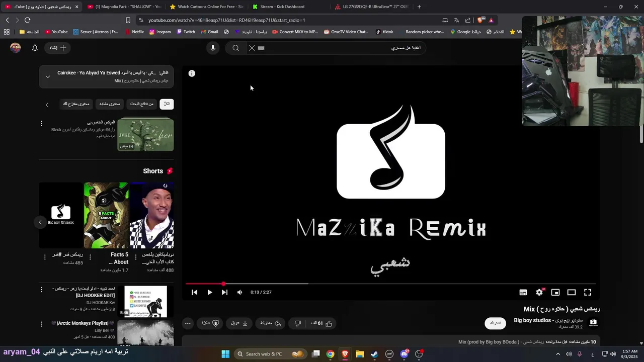The image size is (644, 362).
Task: Click the browser address bar URL
Action: [x=227, y=20]
